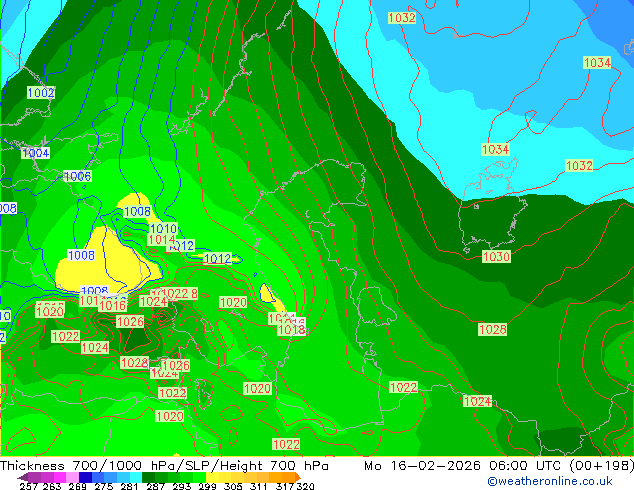Click the red 1016 pressure label
This screenshot has width=634, height=490.
tap(113, 306)
